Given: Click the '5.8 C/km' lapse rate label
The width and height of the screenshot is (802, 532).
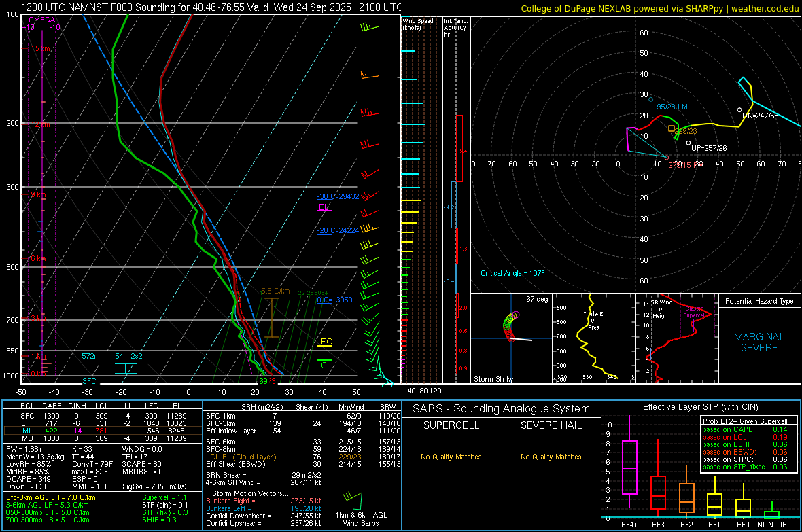Looking at the screenshot, I should [x=275, y=291].
